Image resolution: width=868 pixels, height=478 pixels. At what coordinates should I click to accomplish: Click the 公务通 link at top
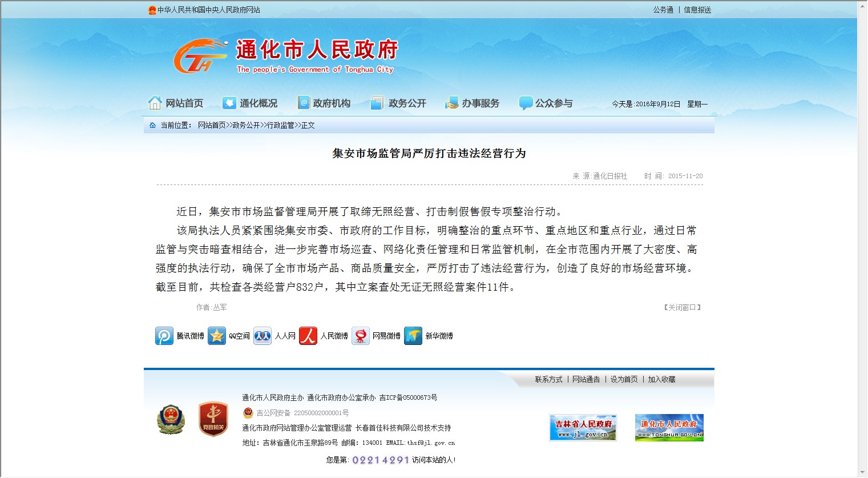(663, 10)
